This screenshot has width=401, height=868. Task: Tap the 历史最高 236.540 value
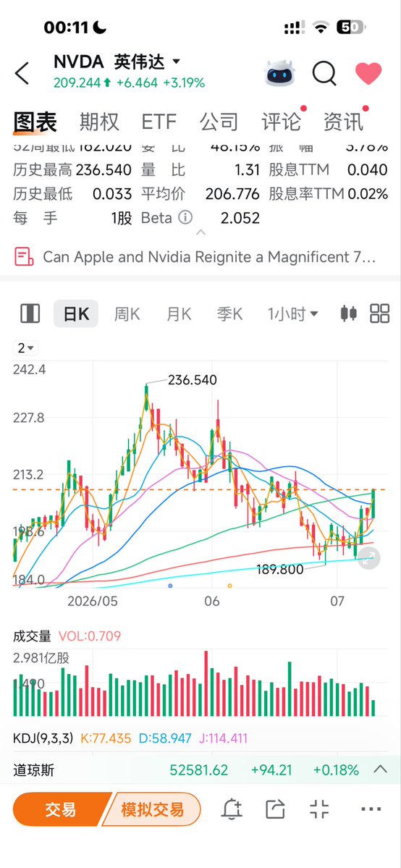tap(104, 169)
